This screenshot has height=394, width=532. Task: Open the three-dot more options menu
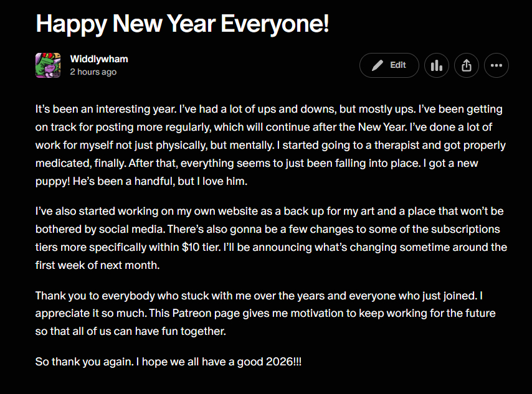tap(496, 65)
